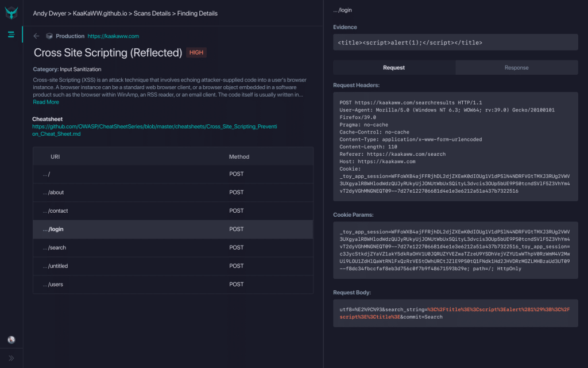Select the /contact URI row
588x368 pixels.
click(173, 210)
